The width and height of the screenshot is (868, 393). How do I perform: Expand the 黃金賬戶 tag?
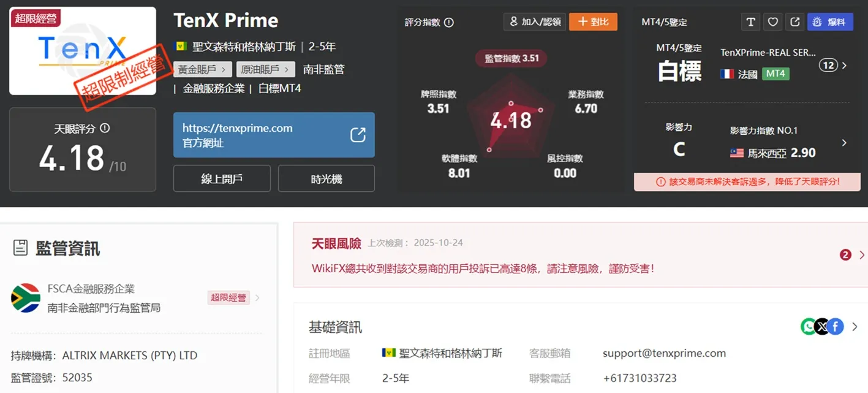[x=203, y=69]
